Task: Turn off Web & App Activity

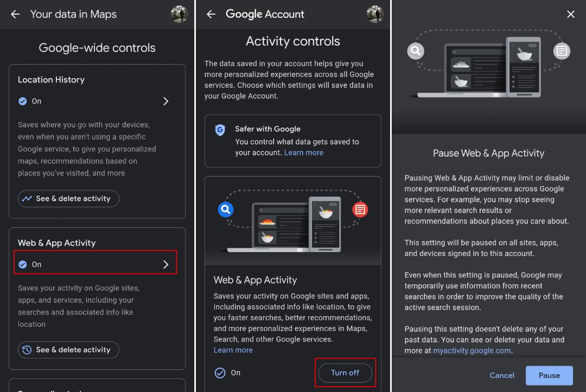Action: tap(345, 372)
